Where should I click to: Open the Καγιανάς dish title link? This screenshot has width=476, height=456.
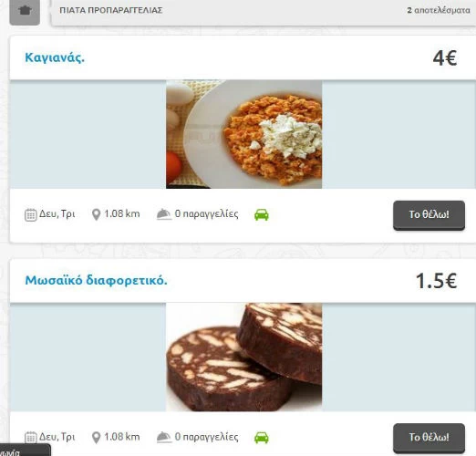(x=55, y=57)
